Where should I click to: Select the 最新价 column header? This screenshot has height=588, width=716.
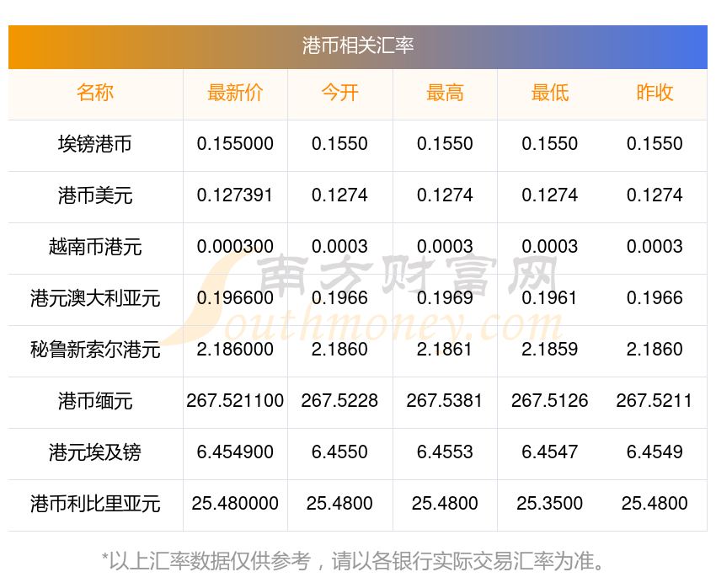(x=235, y=93)
